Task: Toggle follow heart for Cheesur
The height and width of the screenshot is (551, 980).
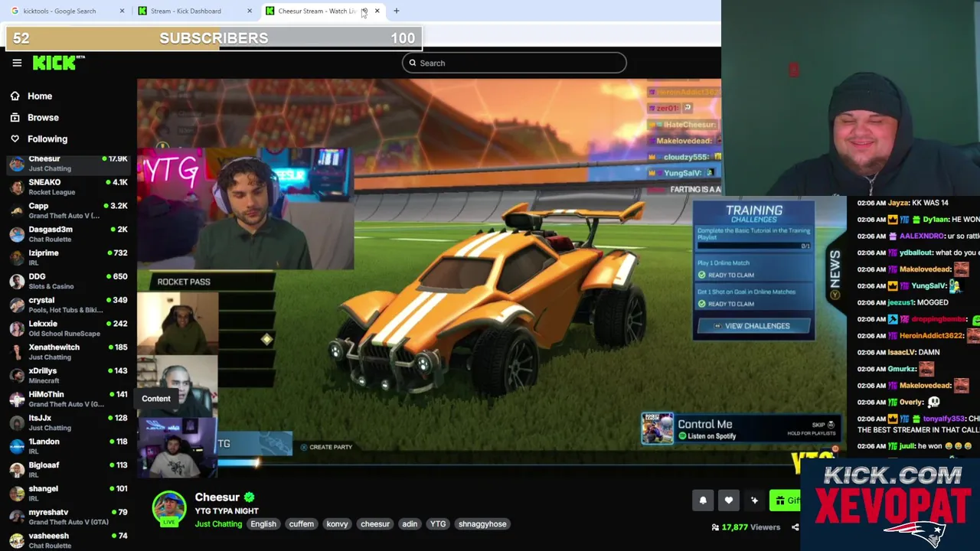Action: (729, 500)
